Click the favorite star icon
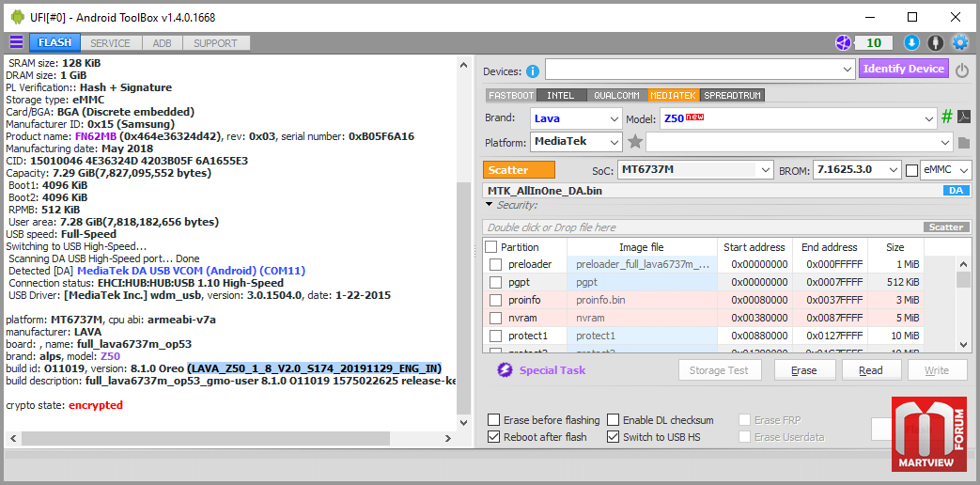The image size is (980, 485). (635, 142)
